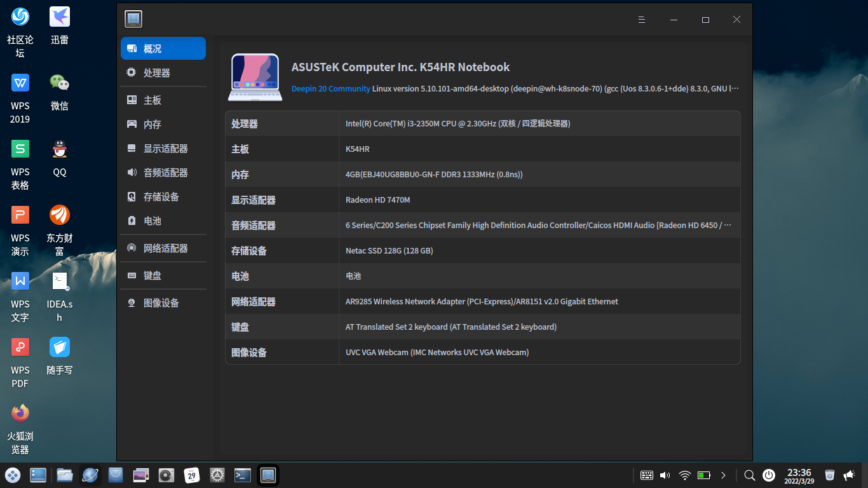Viewport: 868px width, 488px height.
Task: Open the volume control in system tray
Action: point(665,475)
